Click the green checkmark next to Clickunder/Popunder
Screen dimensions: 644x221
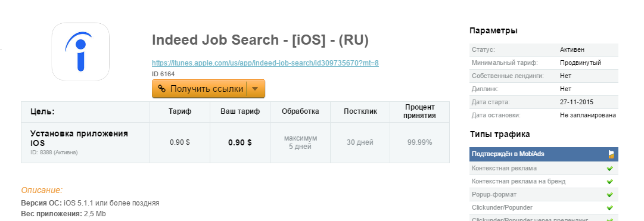(610, 208)
